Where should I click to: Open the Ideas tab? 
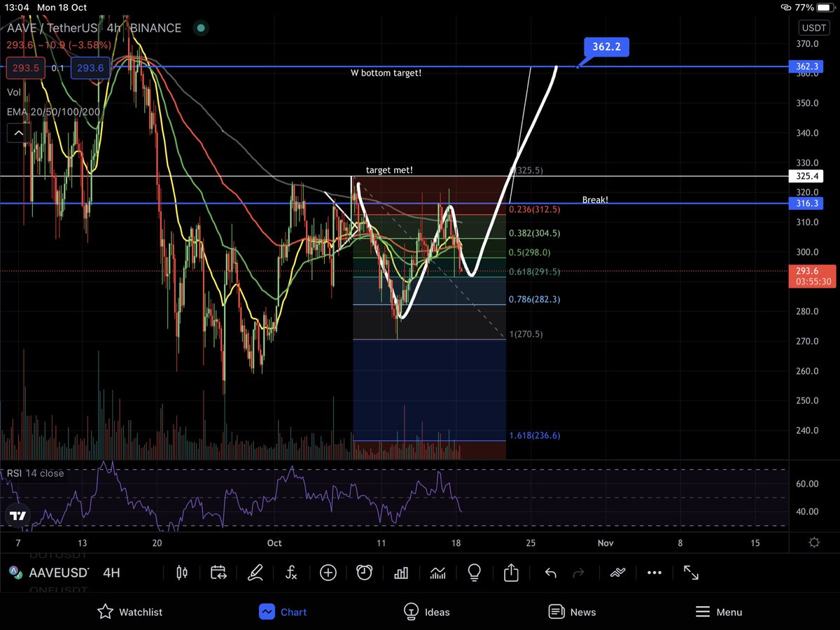tap(426, 612)
